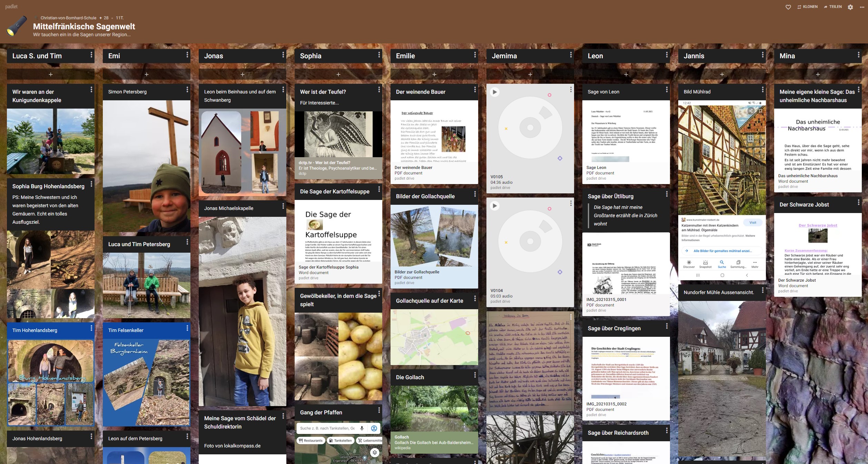Screen dimensions: 868x464
Task: Open post menu for Sage über Ütliburg
Action: point(667,194)
